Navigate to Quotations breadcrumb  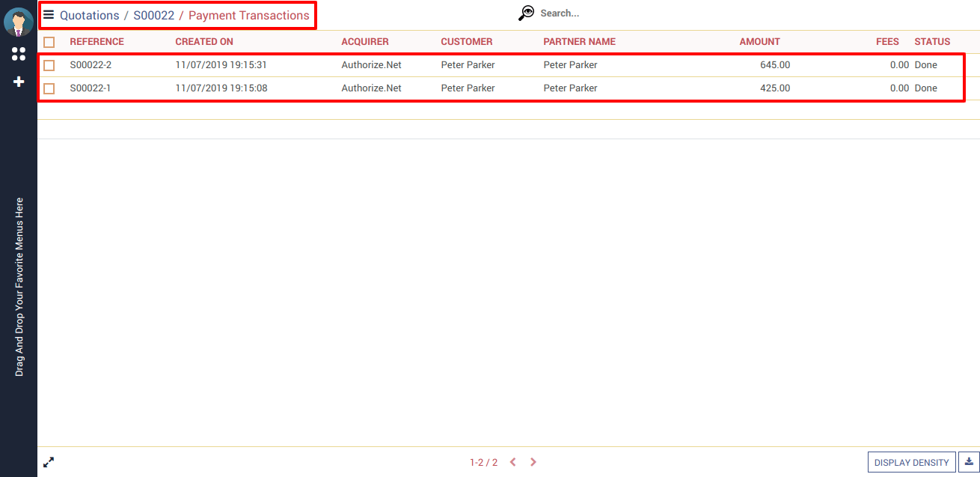tap(89, 16)
